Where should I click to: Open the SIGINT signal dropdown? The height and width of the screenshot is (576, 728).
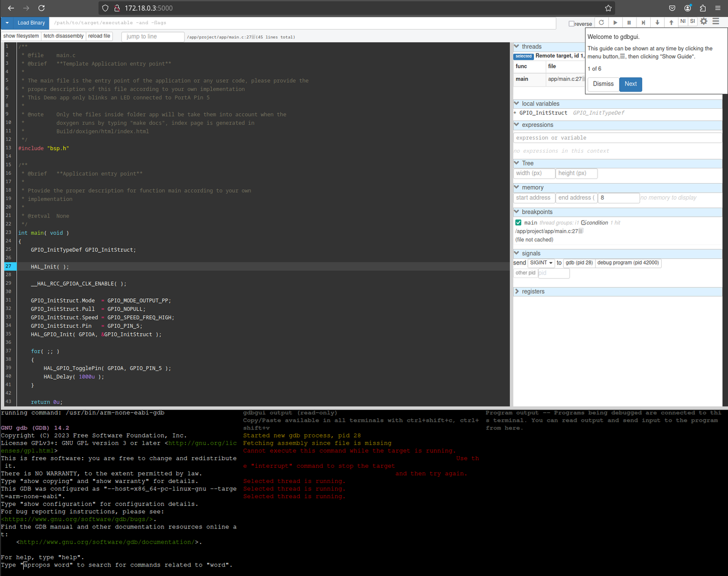coord(541,263)
